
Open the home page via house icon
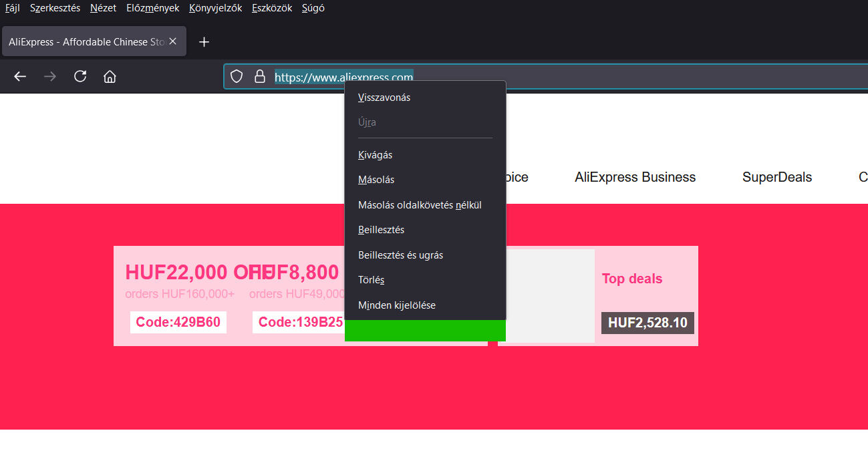(110, 76)
